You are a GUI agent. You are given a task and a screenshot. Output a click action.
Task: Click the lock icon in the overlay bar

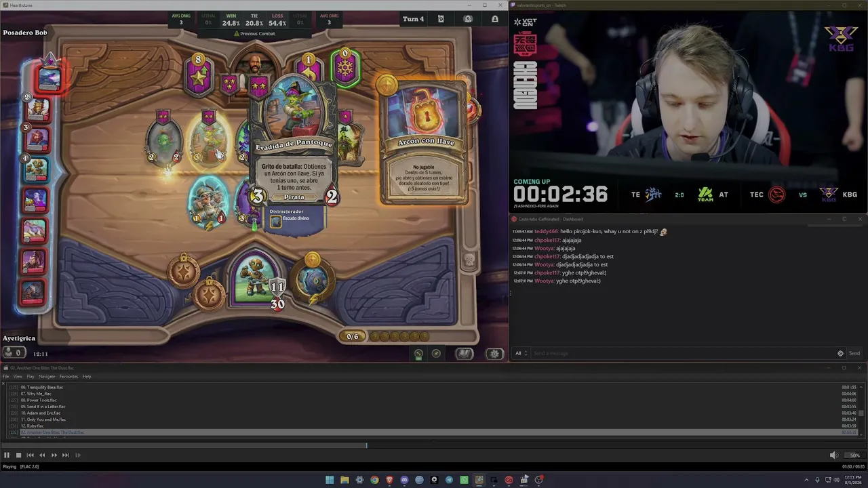coord(495,19)
